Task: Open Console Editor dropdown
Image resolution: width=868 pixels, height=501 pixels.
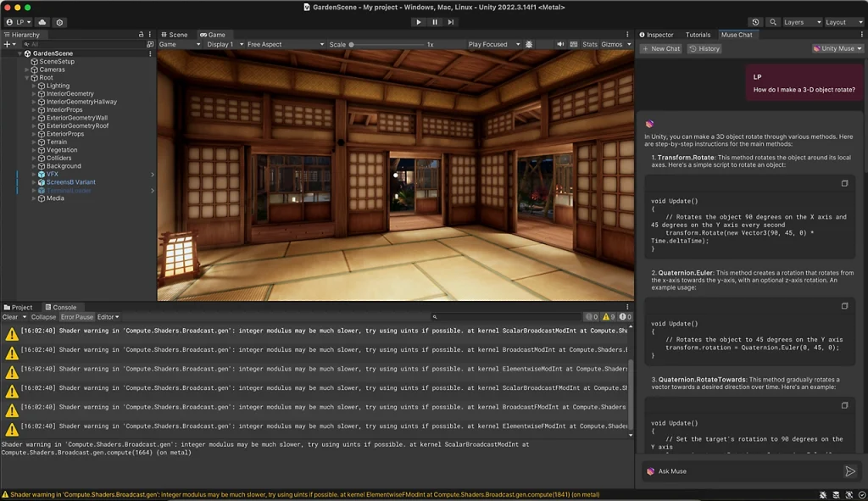Action: [108, 317]
